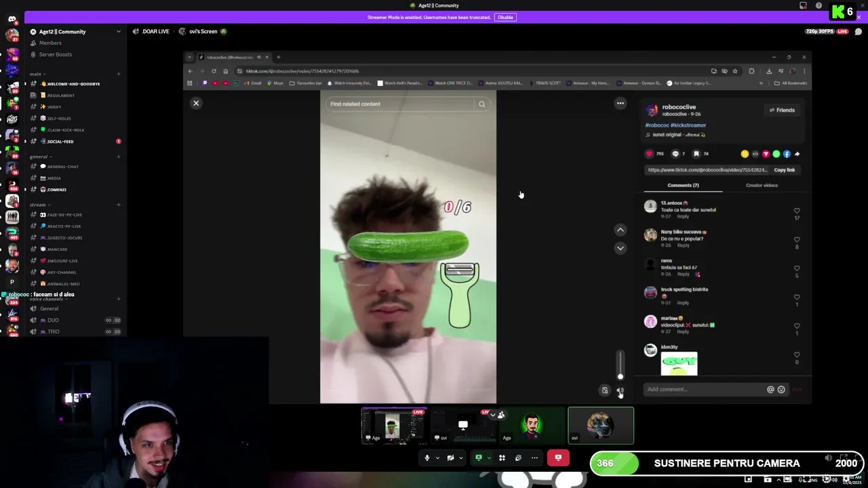Share the video via the WhatsApp icon
Image resolution: width=868 pixels, height=488 pixels.
(x=776, y=154)
